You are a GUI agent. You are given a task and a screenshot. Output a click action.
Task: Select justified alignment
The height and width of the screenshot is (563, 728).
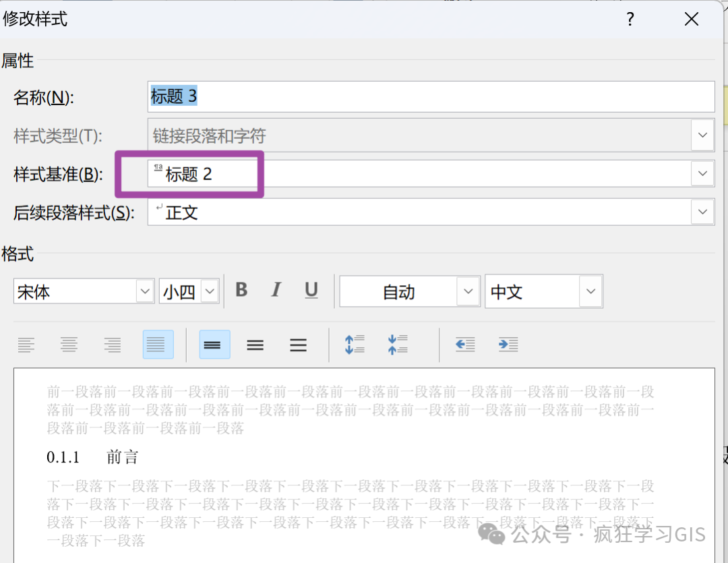tap(156, 345)
